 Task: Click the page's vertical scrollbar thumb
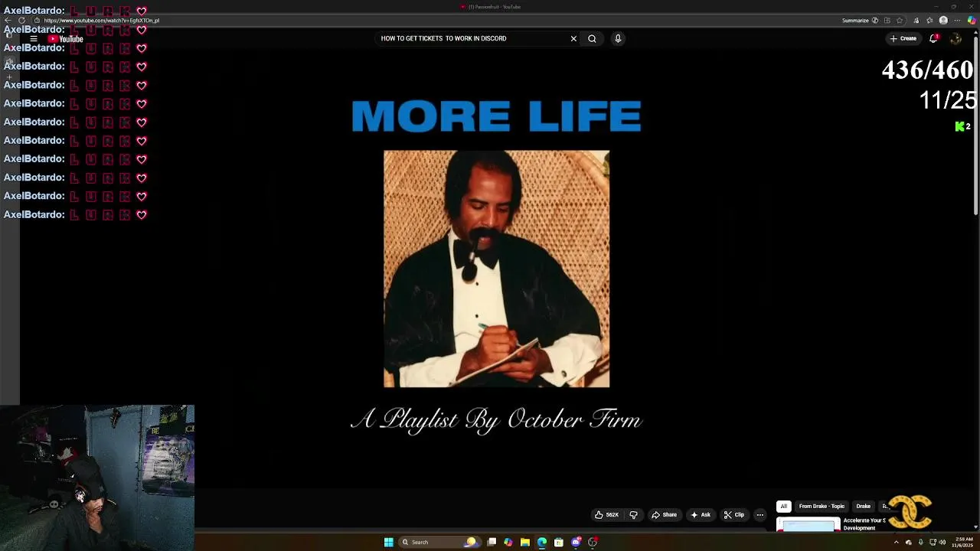[976, 126]
